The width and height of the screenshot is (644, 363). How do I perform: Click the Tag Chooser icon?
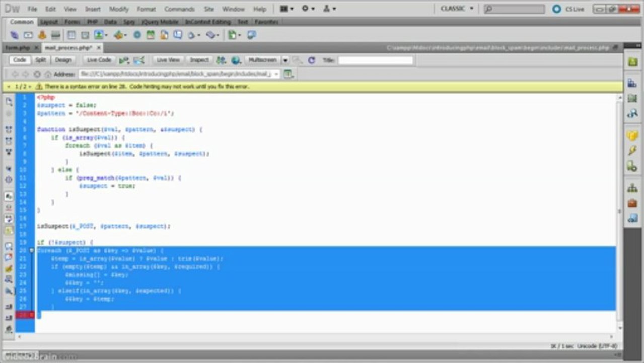[251, 35]
